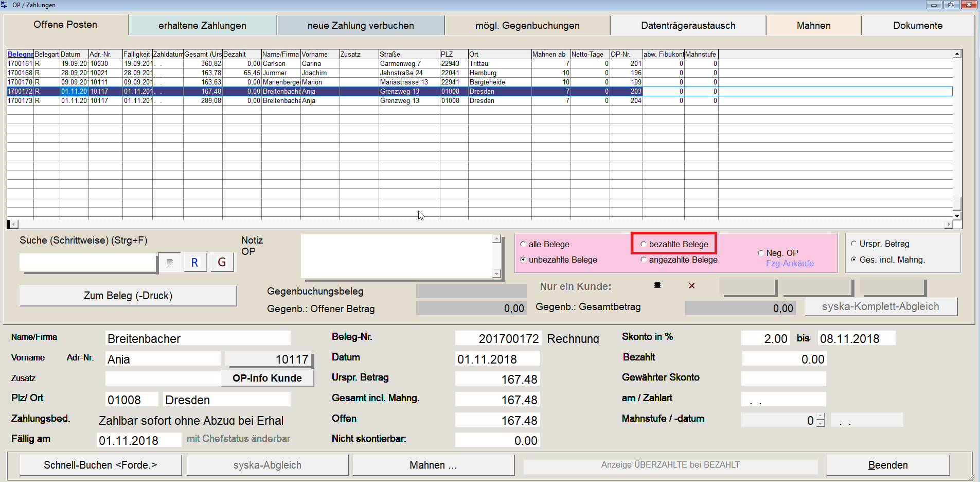Click Fzg-Ankäufe link
Image resolution: width=980 pixels, height=482 pixels.
pyautogui.click(x=790, y=263)
